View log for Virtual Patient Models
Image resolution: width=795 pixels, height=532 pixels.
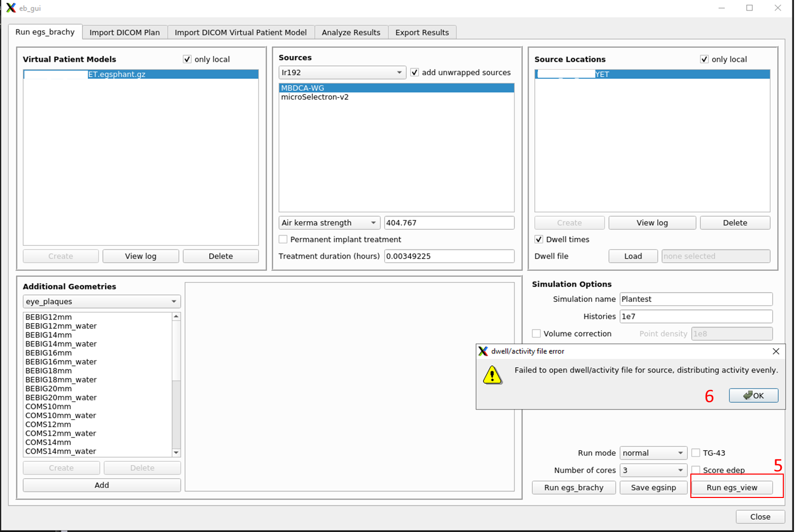pyautogui.click(x=141, y=256)
